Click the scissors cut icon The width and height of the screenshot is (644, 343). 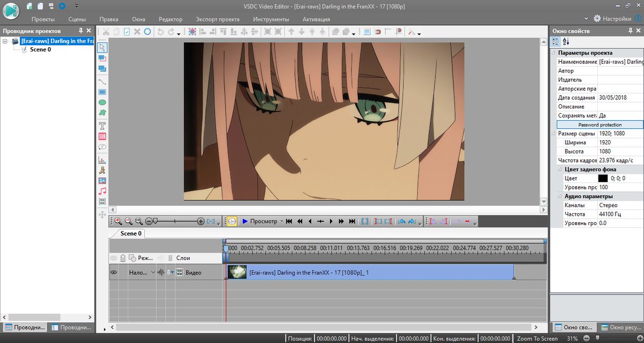tap(106, 32)
